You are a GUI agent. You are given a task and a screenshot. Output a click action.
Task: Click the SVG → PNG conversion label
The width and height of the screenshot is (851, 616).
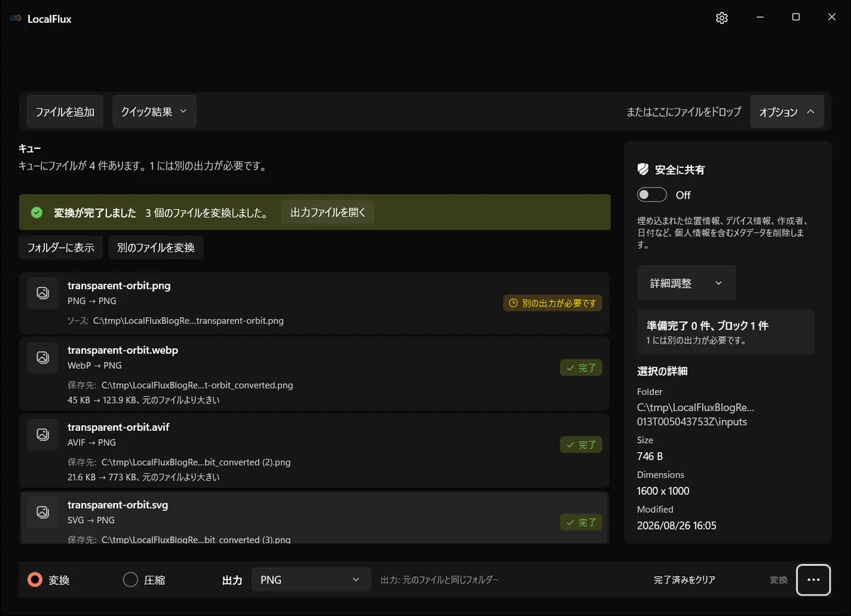pyautogui.click(x=91, y=520)
